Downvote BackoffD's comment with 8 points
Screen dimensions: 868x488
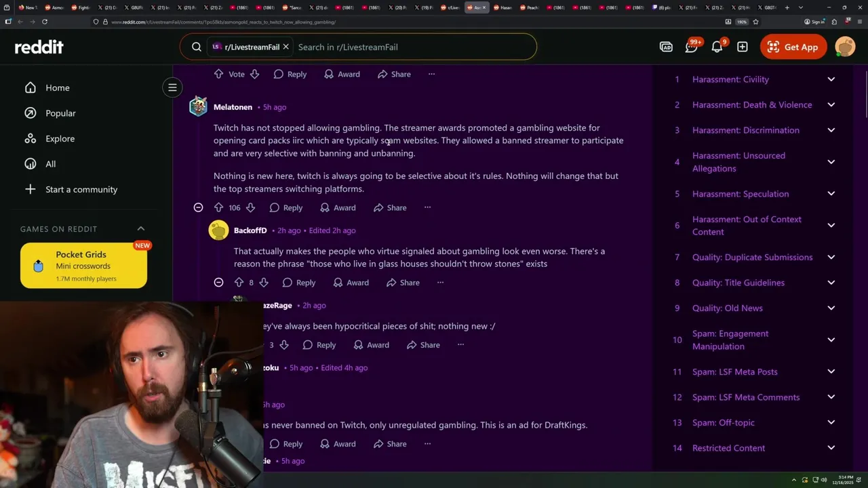point(264,283)
